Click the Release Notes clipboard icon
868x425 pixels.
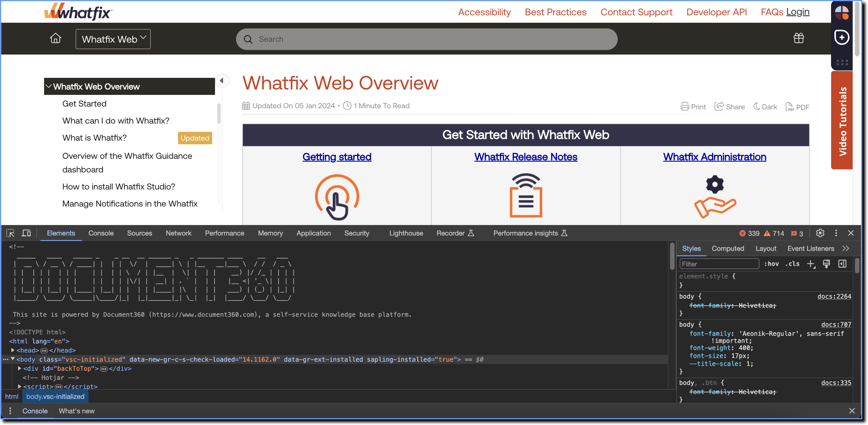[526, 195]
